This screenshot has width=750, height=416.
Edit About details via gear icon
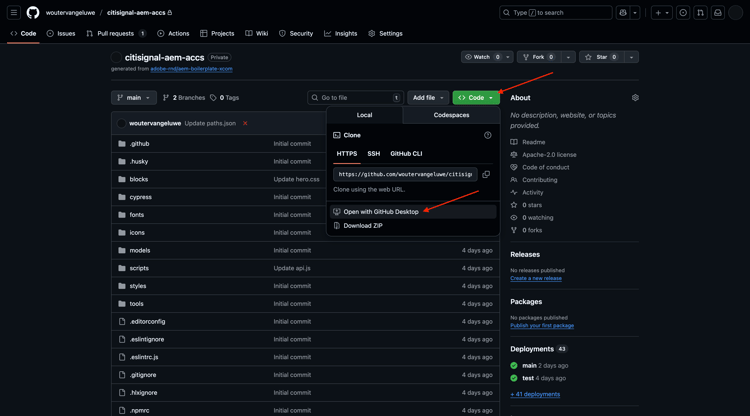coord(635,98)
